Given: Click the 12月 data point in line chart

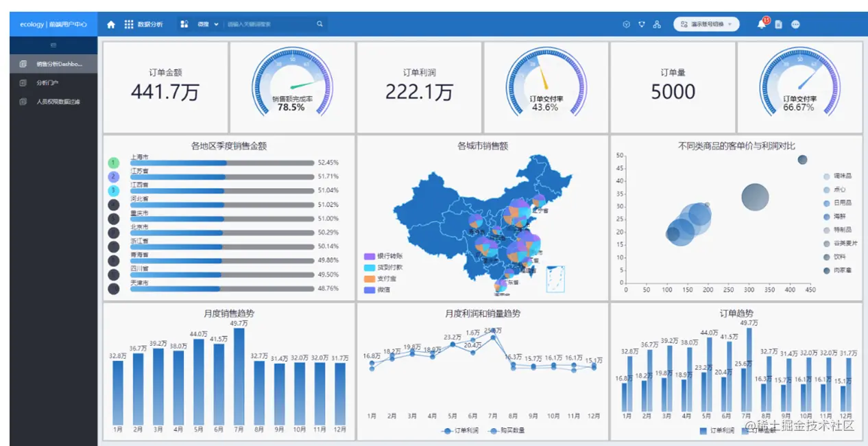Looking at the screenshot, I should [x=594, y=366].
